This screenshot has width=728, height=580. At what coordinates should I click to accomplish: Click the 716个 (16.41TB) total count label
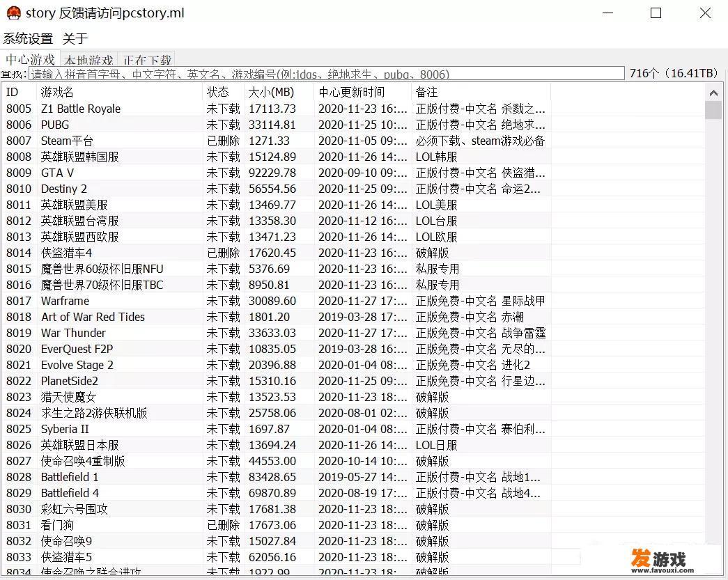coord(674,73)
